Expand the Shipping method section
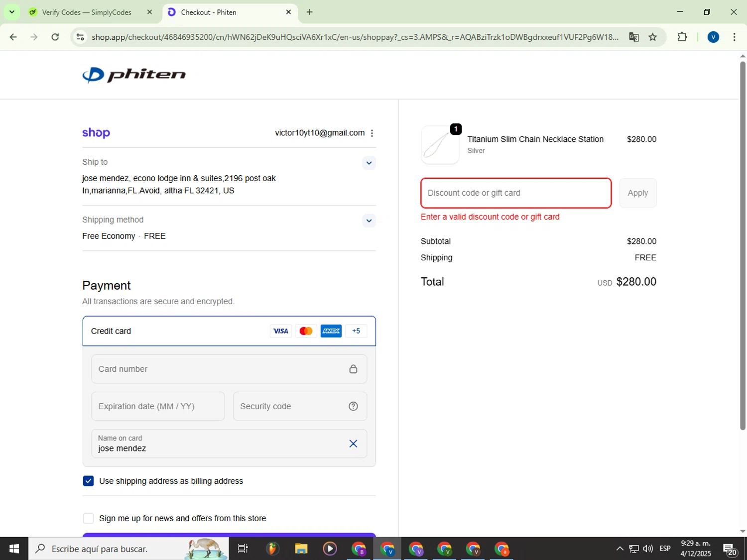This screenshot has height=560, width=747. (369, 221)
